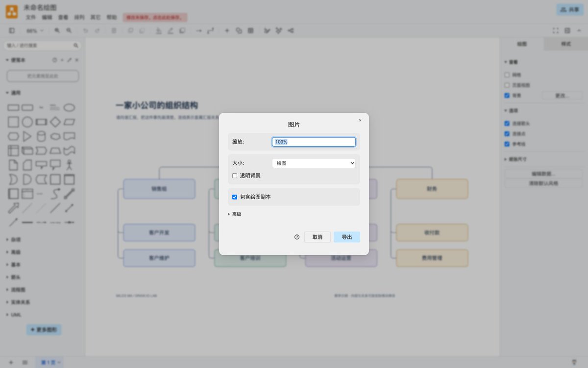Switch to the 样式 tab

[566, 44]
